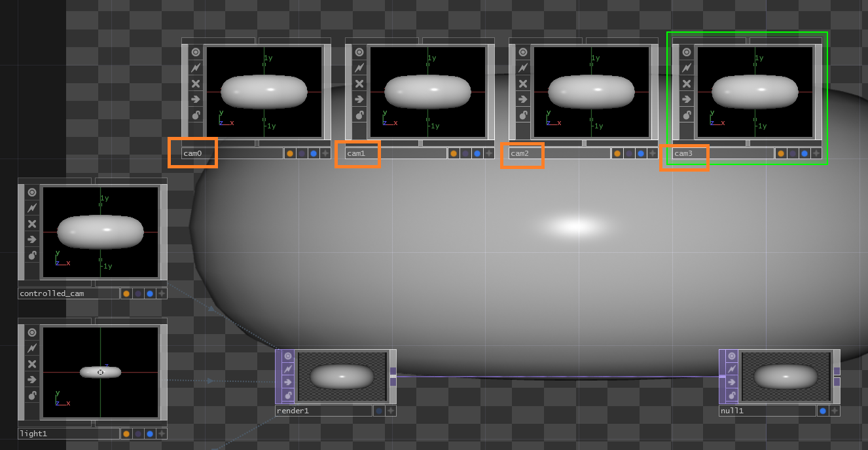This screenshot has height=450, width=868.
Task: Toggle the orange dot flag on cam0
Action: point(290,153)
